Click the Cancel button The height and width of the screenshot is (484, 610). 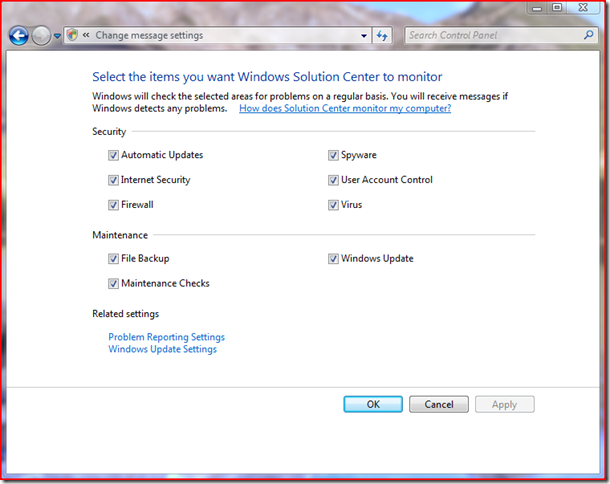439,404
